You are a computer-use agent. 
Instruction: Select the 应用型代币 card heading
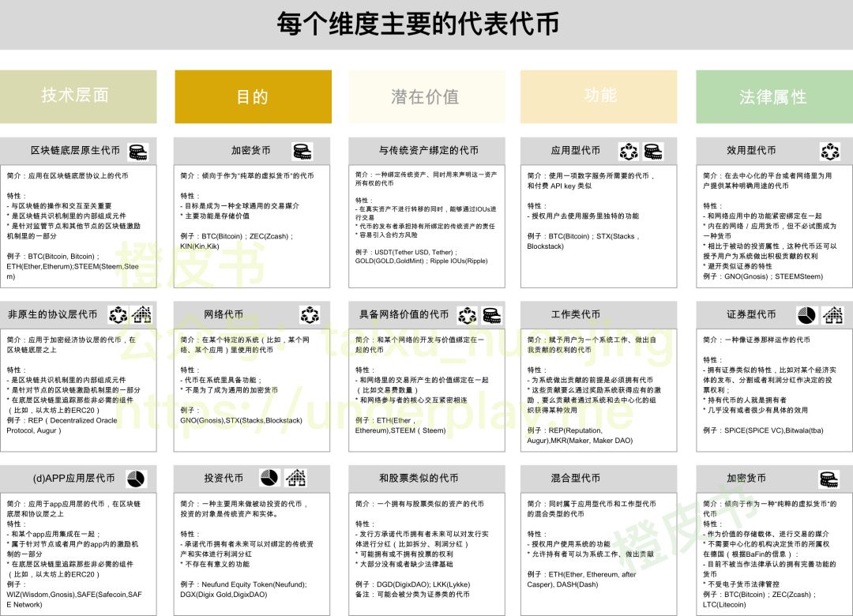[576, 150]
